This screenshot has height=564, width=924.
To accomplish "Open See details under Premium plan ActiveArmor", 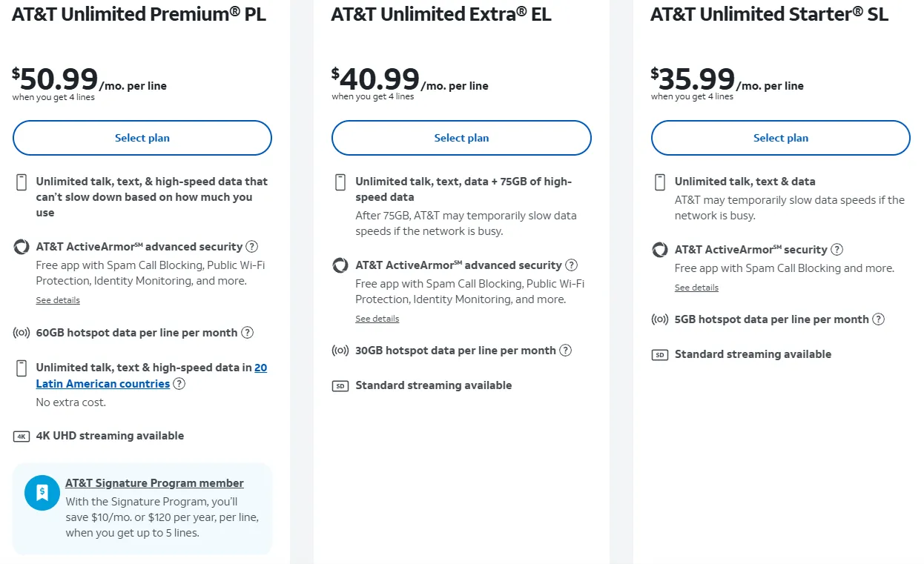I will [58, 301].
